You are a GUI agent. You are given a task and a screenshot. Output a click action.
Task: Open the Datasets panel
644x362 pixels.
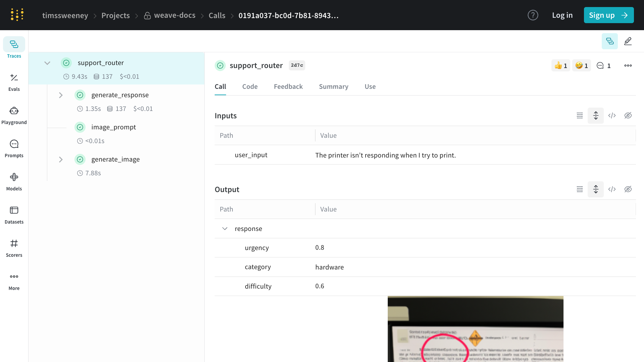(x=14, y=215)
